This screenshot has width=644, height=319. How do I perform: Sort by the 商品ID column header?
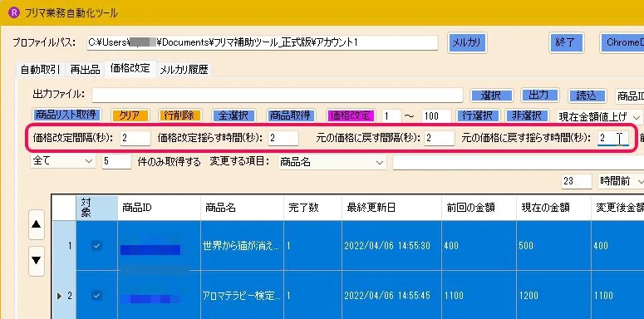pos(159,208)
